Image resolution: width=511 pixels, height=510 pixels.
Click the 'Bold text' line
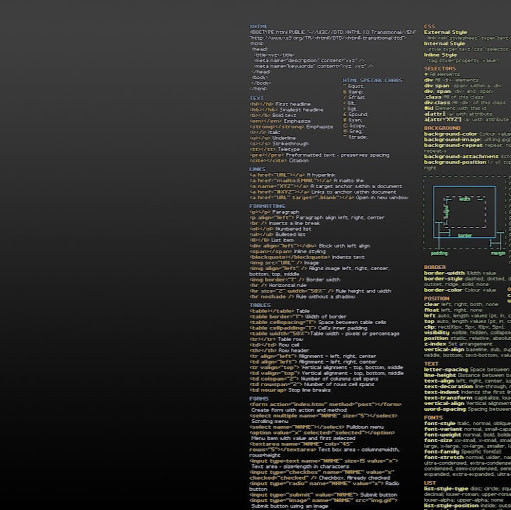284,116
